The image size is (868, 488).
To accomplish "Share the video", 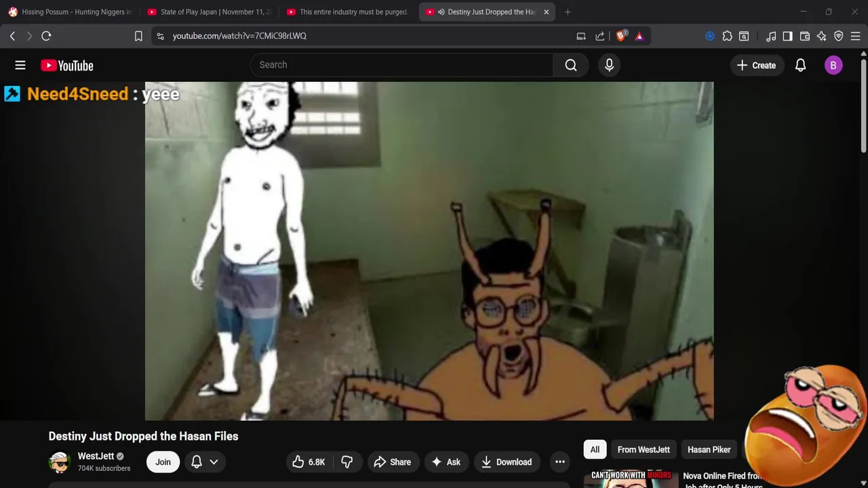I will pos(393,462).
